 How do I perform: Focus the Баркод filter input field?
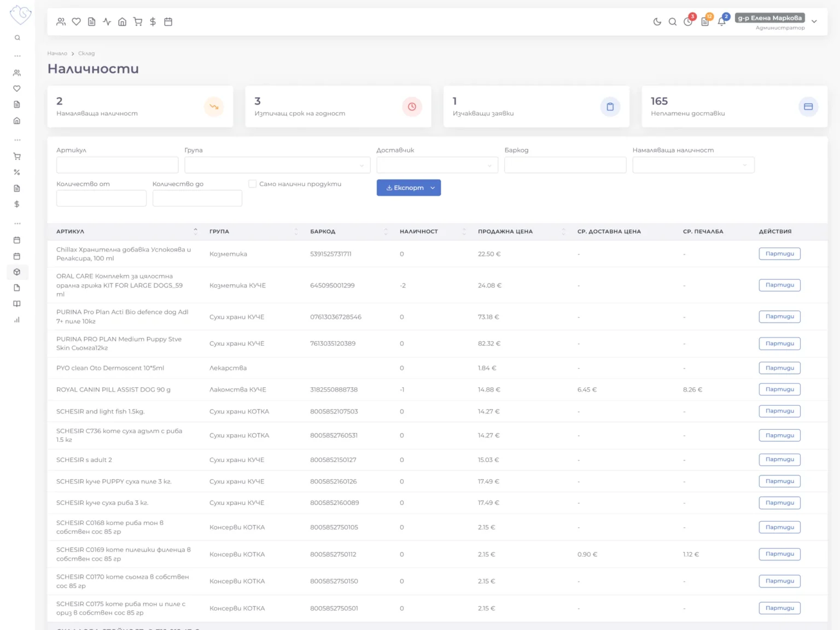[x=565, y=165]
